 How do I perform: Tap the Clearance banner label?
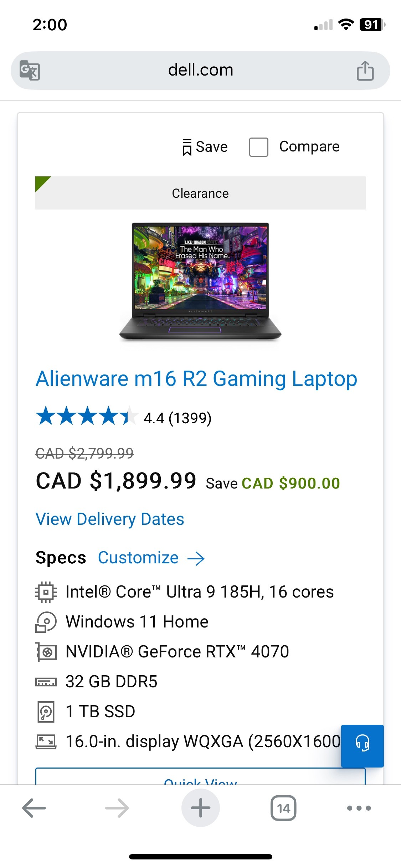point(200,193)
